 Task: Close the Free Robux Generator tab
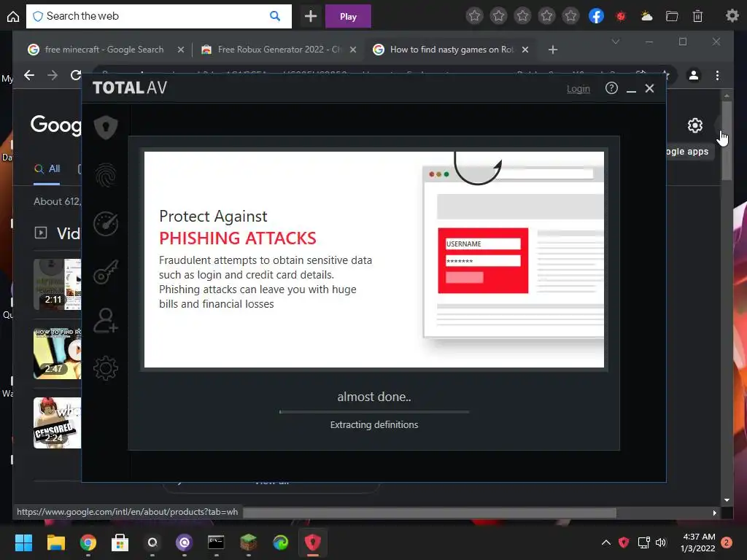(x=353, y=50)
